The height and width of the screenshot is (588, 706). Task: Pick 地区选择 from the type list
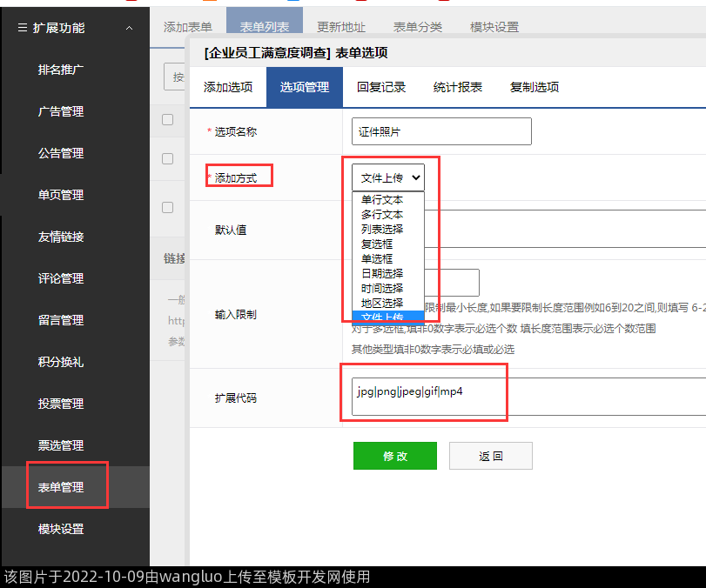pyautogui.click(x=382, y=303)
